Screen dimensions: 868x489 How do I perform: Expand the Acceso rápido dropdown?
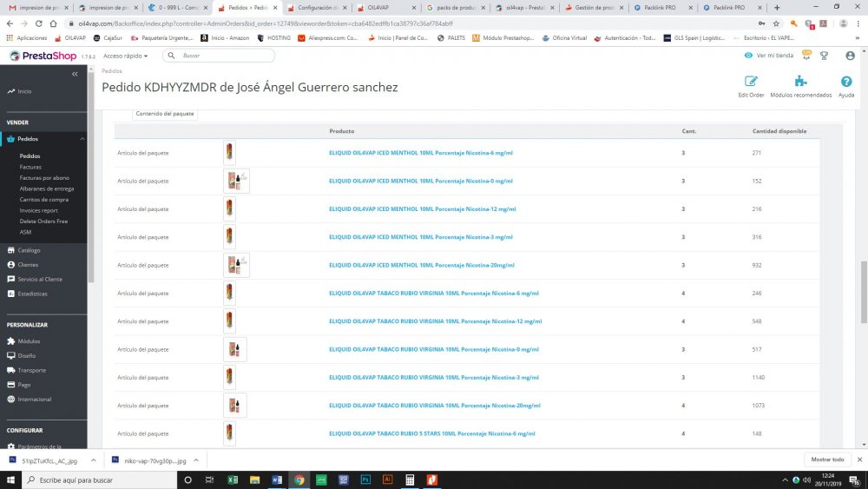[126, 56]
